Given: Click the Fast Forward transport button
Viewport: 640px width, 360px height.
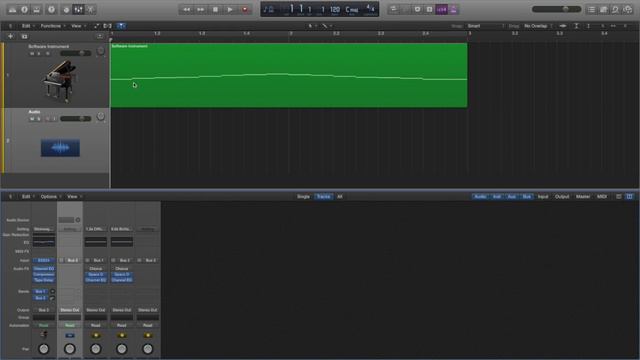Looking at the screenshot, I should pos(201,9).
